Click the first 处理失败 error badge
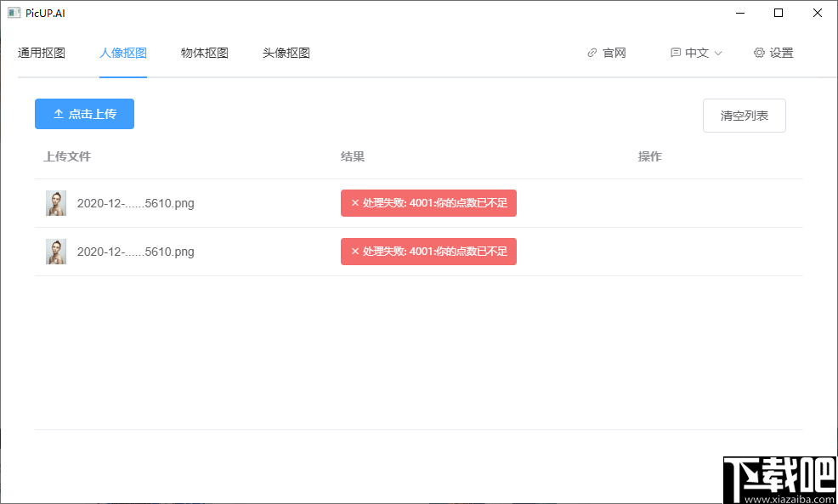This screenshot has height=504, width=838. coord(428,203)
